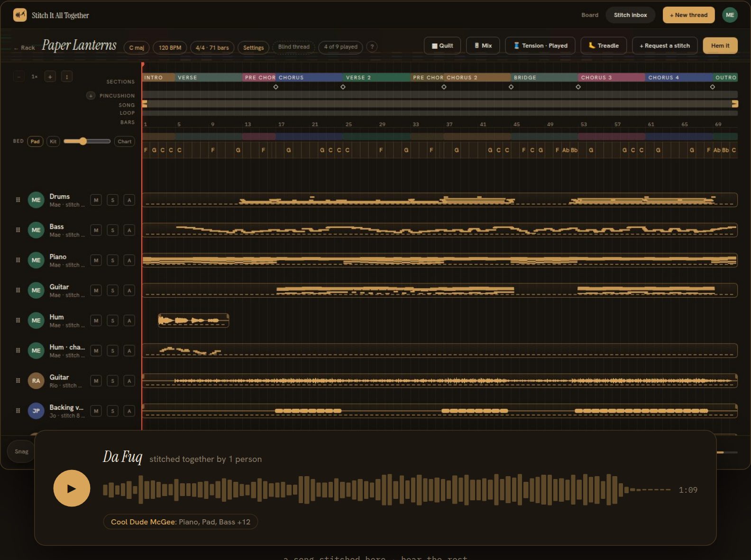
Task: Open the Mix panel
Action: pos(483,46)
